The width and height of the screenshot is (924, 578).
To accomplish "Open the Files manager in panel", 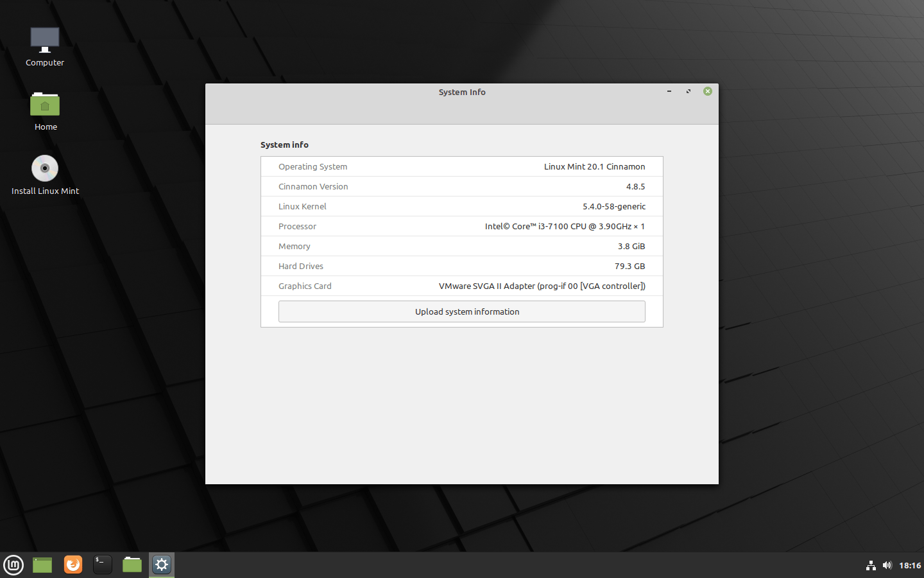I will [132, 565].
